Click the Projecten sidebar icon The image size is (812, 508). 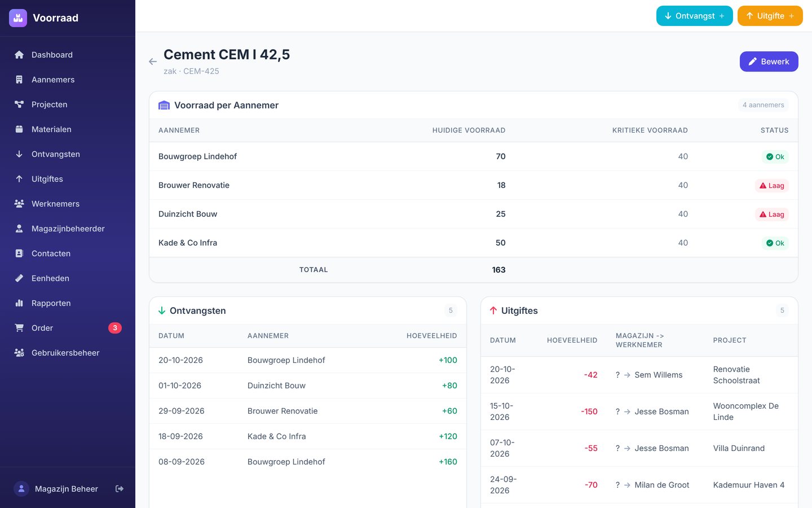pos(19,104)
